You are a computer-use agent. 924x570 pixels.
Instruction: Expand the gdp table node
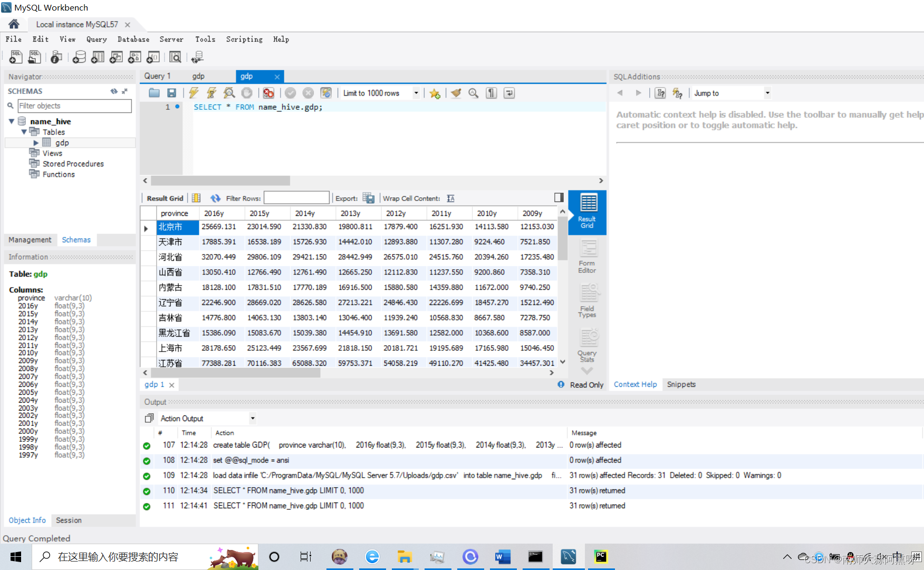36,142
